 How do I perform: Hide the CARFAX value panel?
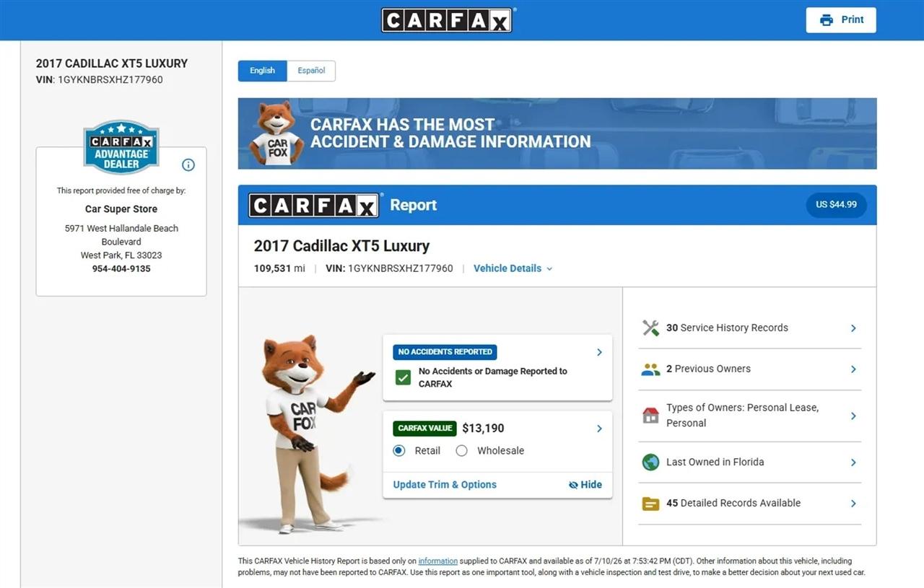point(585,485)
